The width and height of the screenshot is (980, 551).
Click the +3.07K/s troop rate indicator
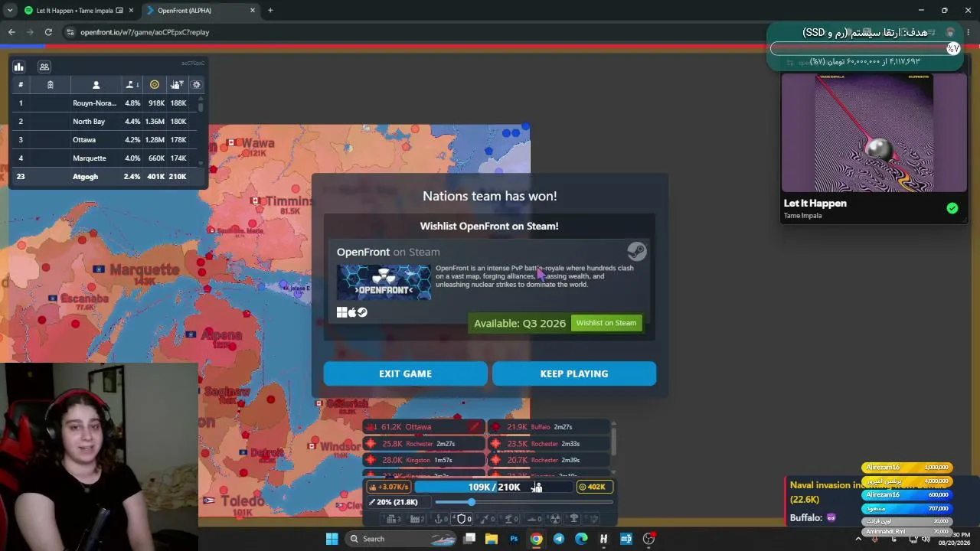389,487
